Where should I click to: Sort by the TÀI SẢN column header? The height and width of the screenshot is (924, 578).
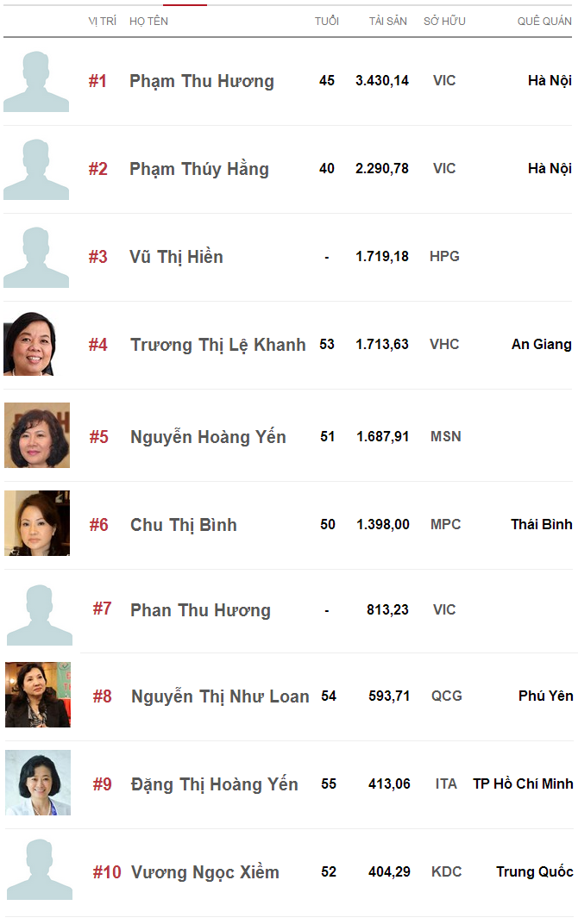(x=388, y=22)
